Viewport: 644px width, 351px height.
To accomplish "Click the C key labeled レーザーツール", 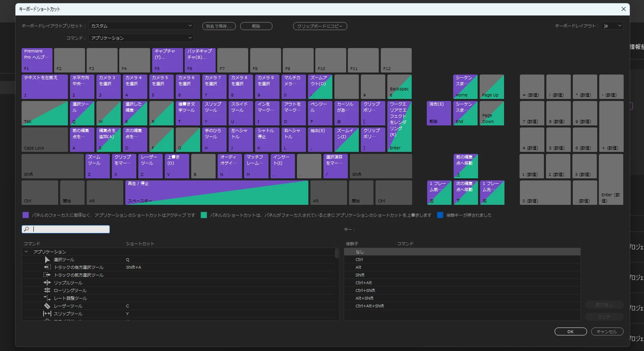I will coord(151,166).
